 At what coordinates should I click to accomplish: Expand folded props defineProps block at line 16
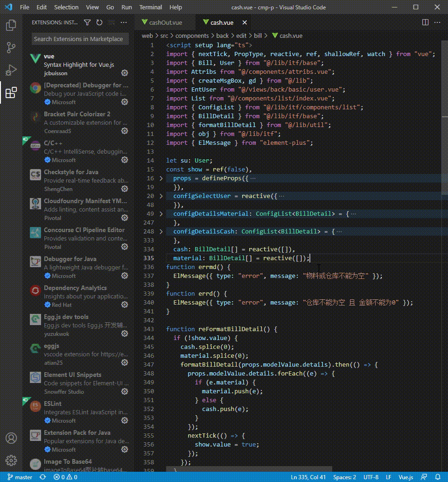click(161, 178)
